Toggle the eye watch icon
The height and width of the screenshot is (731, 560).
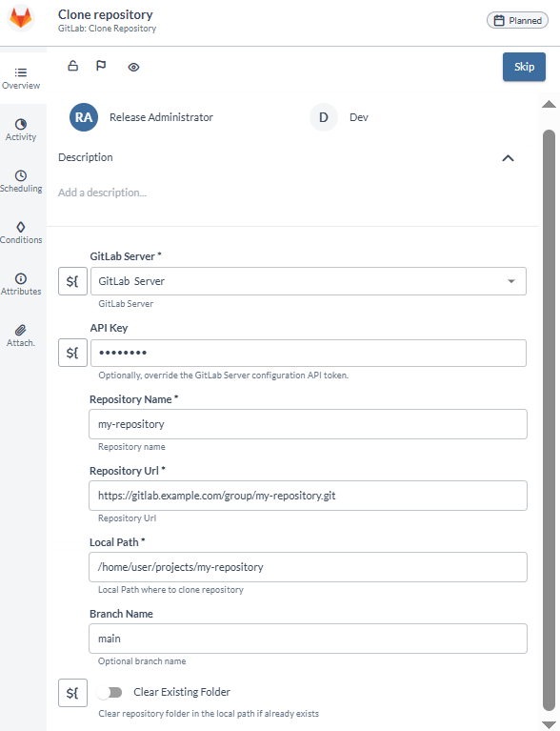(133, 67)
